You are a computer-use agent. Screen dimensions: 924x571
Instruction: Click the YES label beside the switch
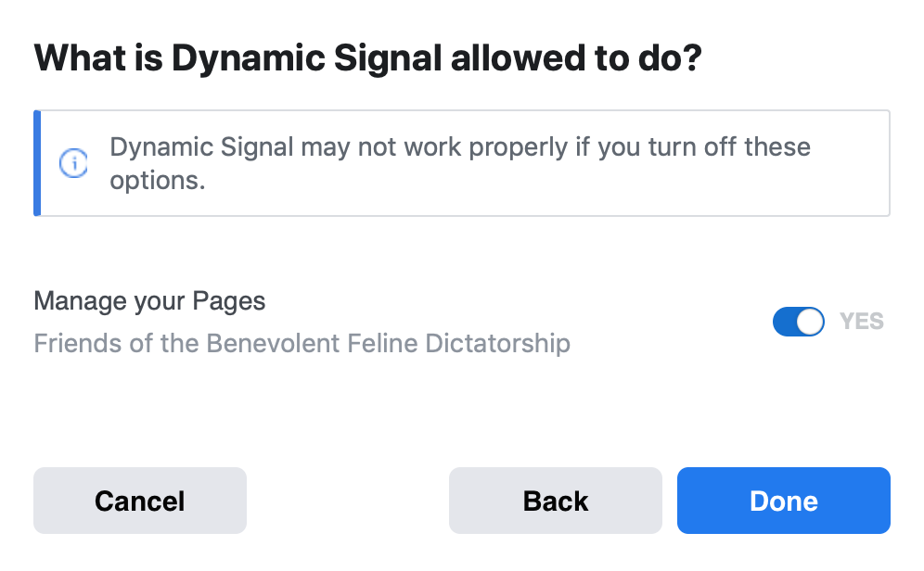pos(862,322)
